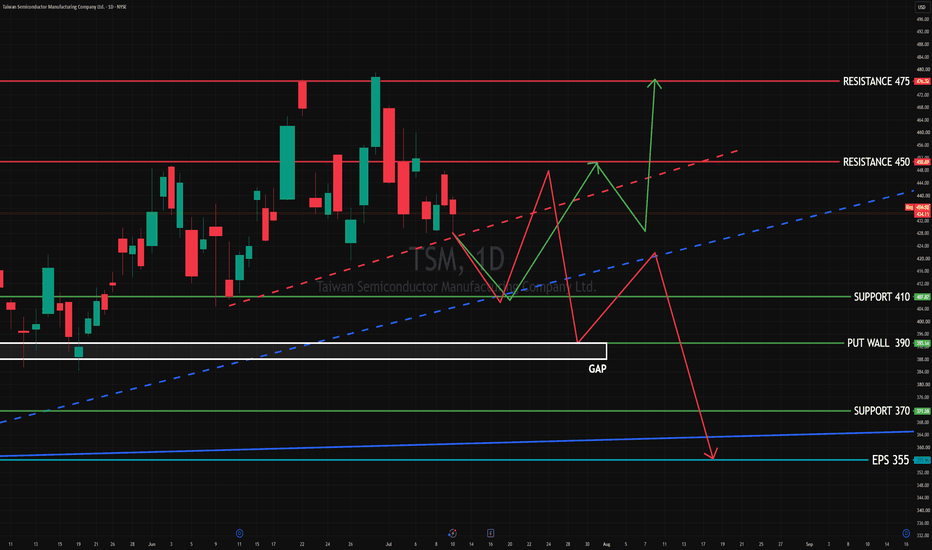Image resolution: width=932 pixels, height=550 pixels.
Task: Click the Jun label on the time axis
Action: click(152, 544)
